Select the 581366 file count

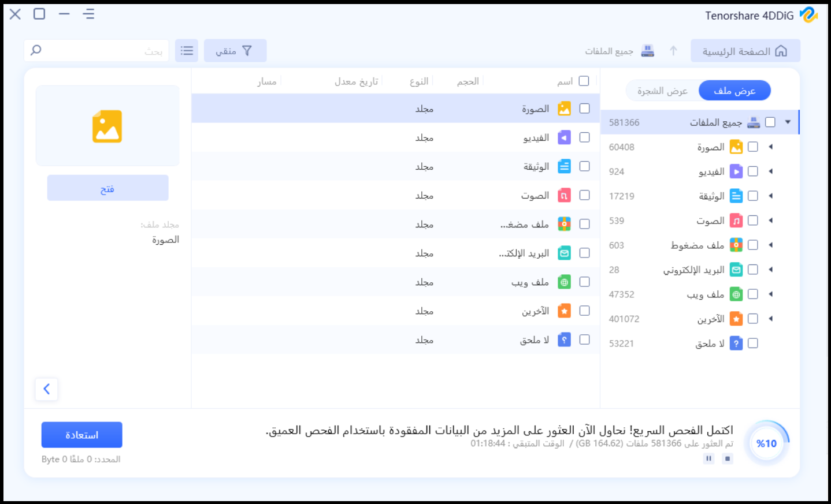pyautogui.click(x=624, y=122)
